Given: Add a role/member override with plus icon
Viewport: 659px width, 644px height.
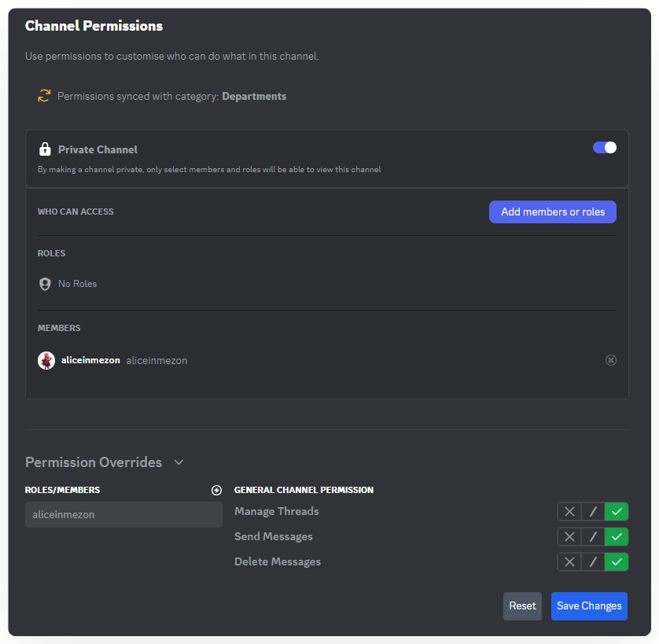Looking at the screenshot, I should pyautogui.click(x=217, y=490).
